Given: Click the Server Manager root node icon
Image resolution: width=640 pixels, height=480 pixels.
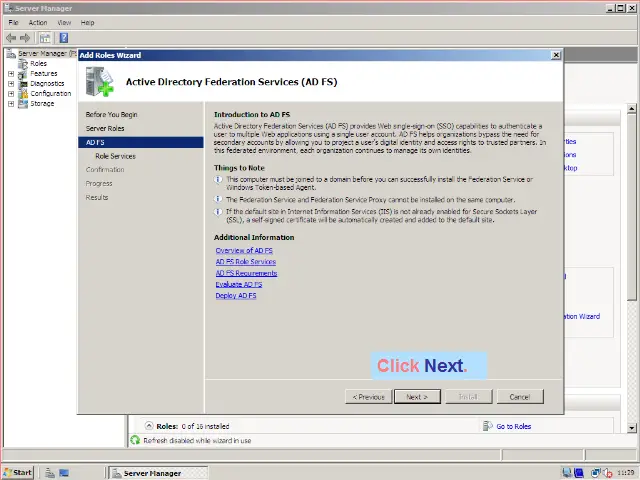Looking at the screenshot, I should (11, 53).
